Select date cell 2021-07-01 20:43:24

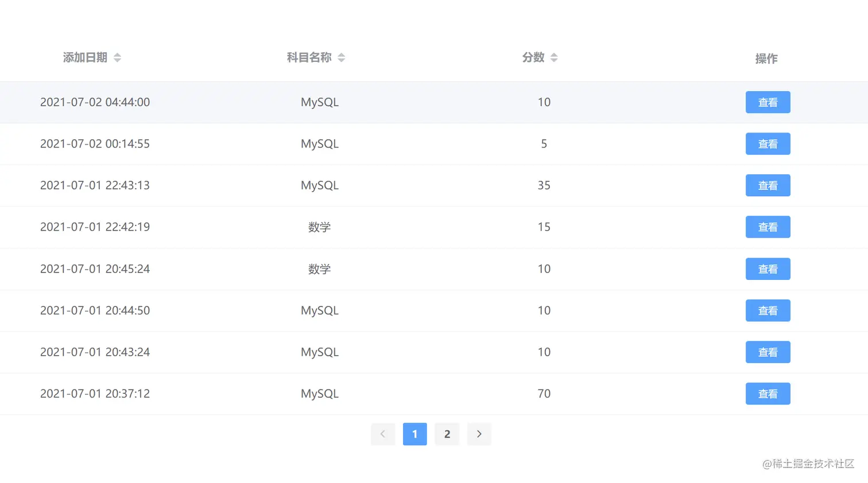95,352
